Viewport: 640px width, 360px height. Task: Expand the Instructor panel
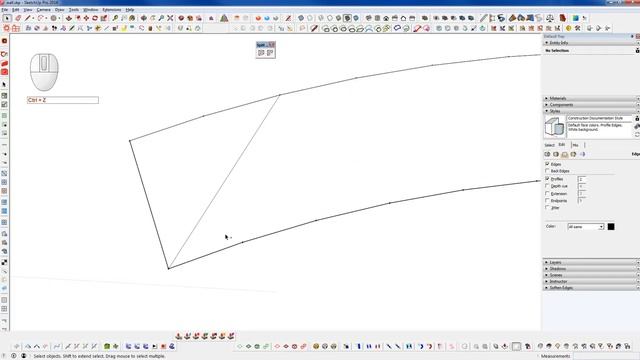click(591, 281)
